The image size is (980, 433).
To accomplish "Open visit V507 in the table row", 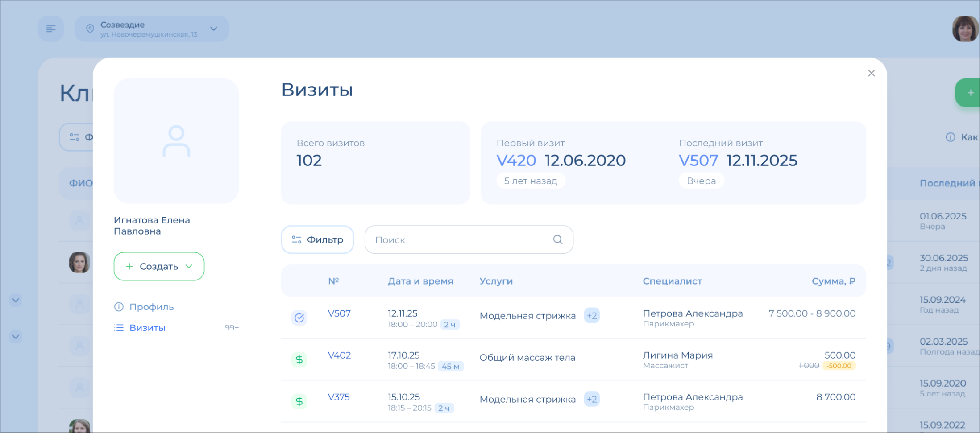I will [339, 313].
